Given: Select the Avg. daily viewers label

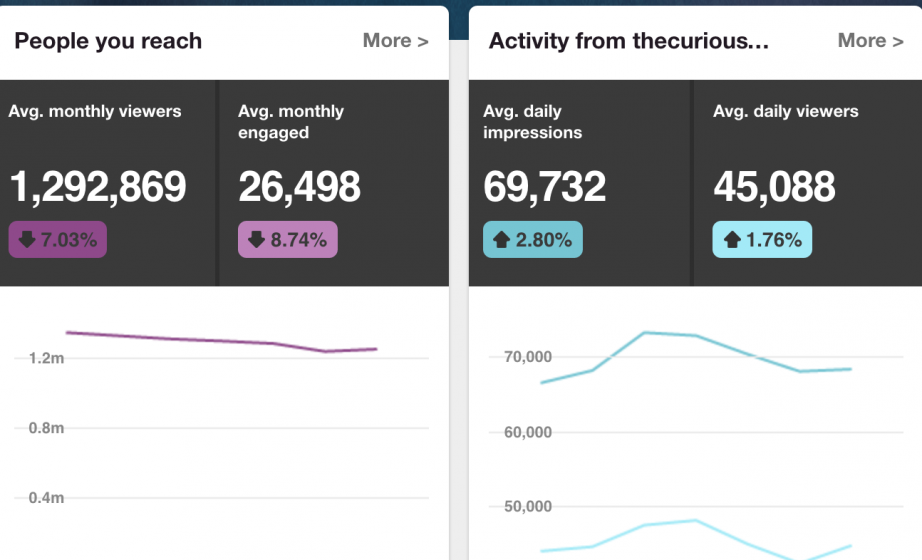Looking at the screenshot, I should pyautogui.click(x=785, y=111).
